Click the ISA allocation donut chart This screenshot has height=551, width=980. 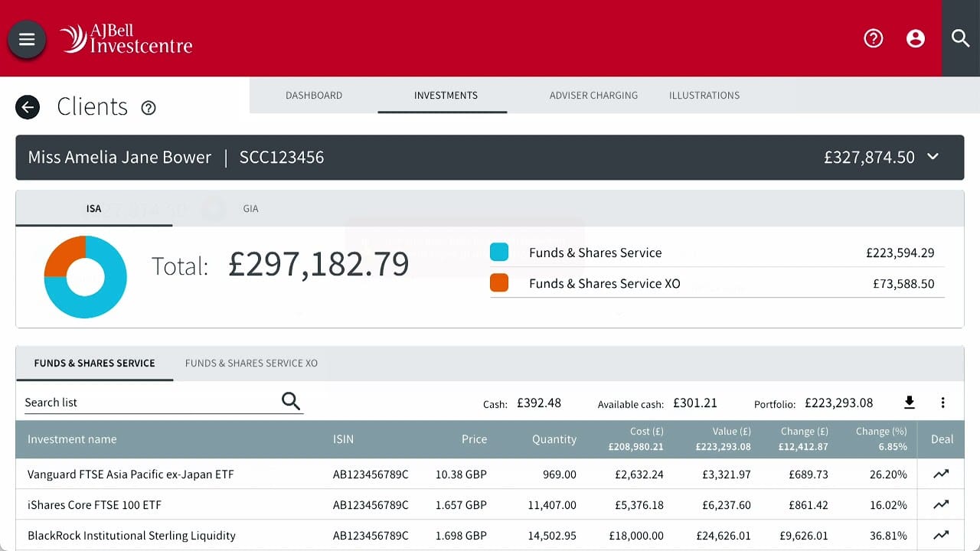click(86, 276)
